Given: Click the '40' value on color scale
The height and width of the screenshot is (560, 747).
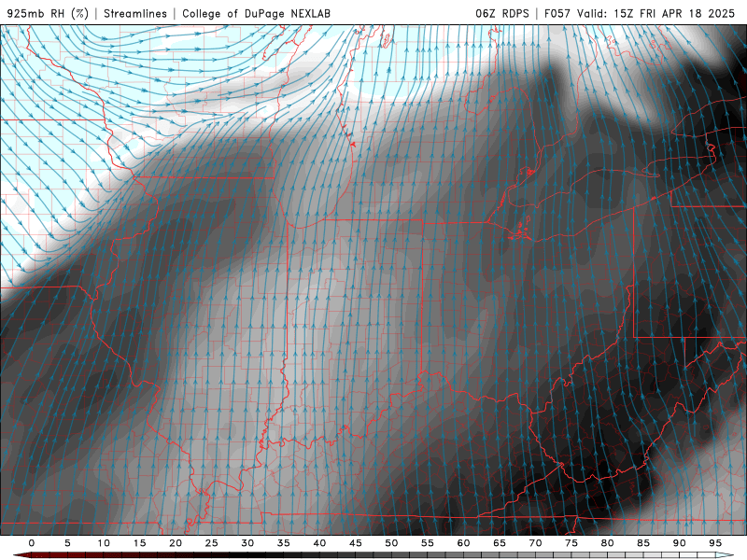Looking at the screenshot, I should pos(319,543).
